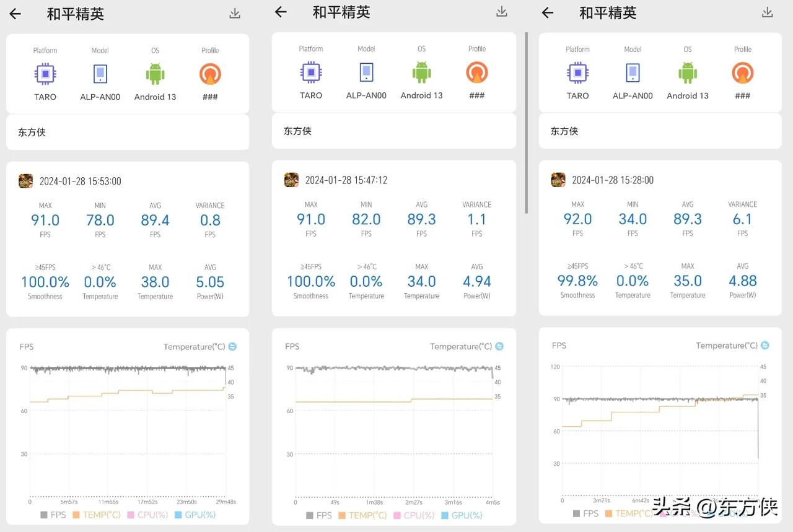Select timestamp 2024-01-28 15:47:12

[346, 180]
